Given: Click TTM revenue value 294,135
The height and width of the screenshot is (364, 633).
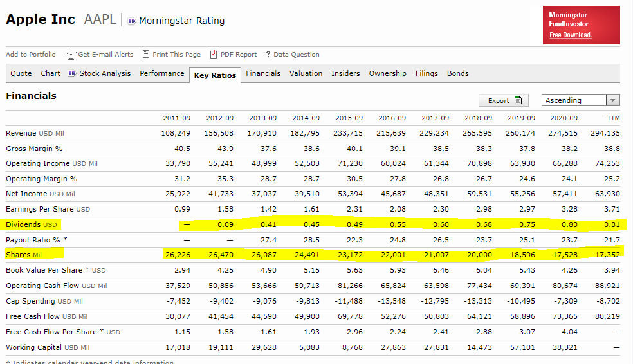Looking at the screenshot, I should tap(605, 134).
